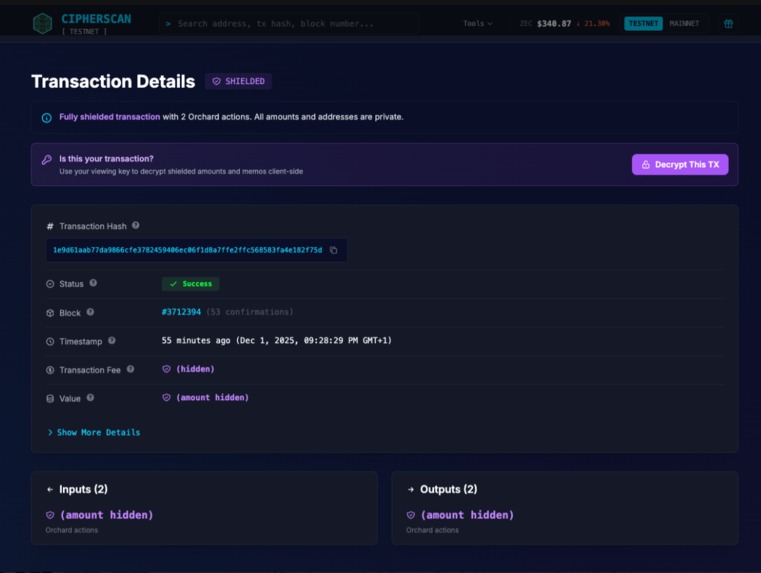Image resolution: width=761 pixels, height=573 pixels.
Task: Click the SHIELDED badge
Action: [x=238, y=82]
